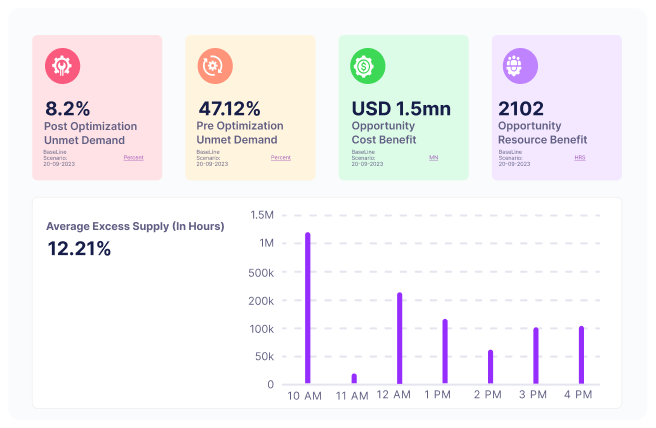Select the 4 PM bar in chart

click(581, 354)
